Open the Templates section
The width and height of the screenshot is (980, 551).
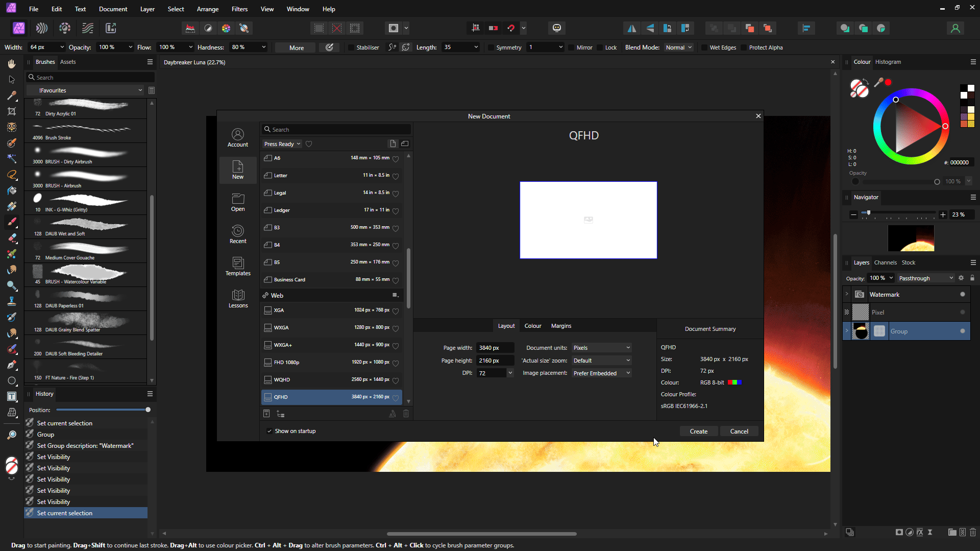(238, 267)
